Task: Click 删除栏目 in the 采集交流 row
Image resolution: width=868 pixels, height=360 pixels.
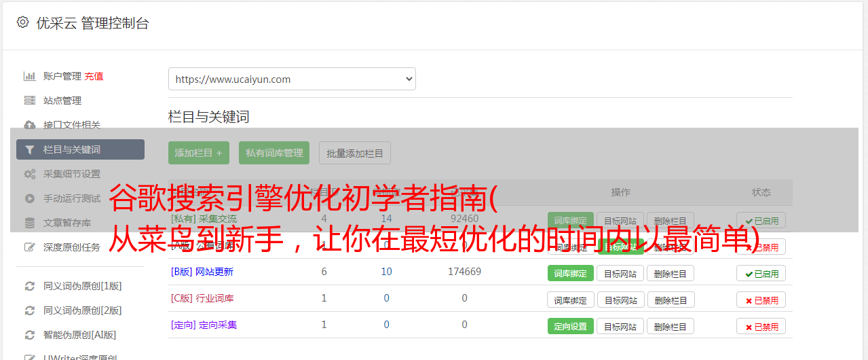Action: click(671, 221)
